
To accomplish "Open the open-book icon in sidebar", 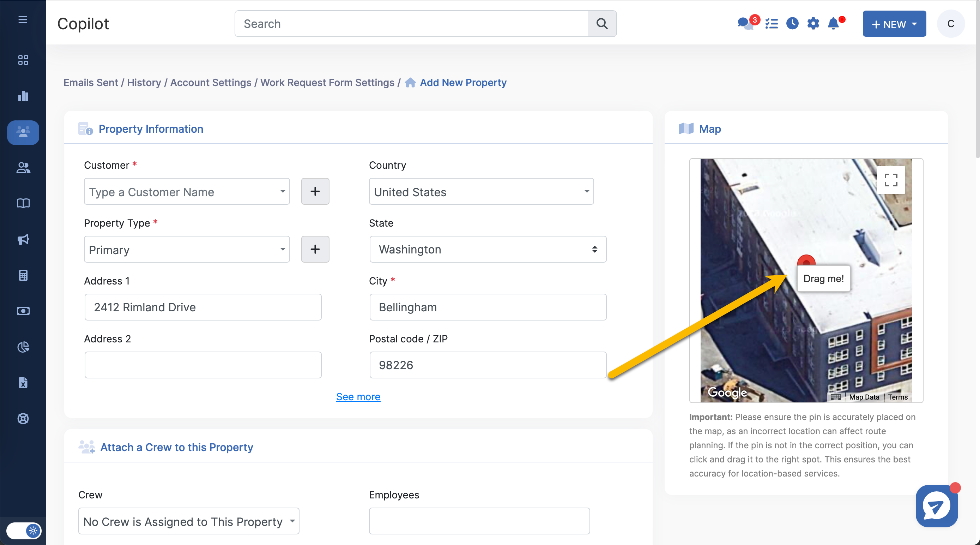I will pos(23,203).
